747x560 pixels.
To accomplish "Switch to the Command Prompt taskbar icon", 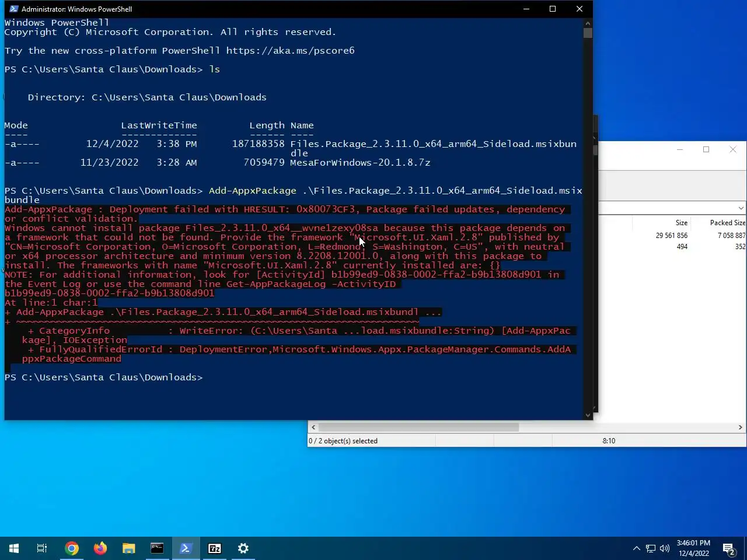I will click(x=158, y=548).
